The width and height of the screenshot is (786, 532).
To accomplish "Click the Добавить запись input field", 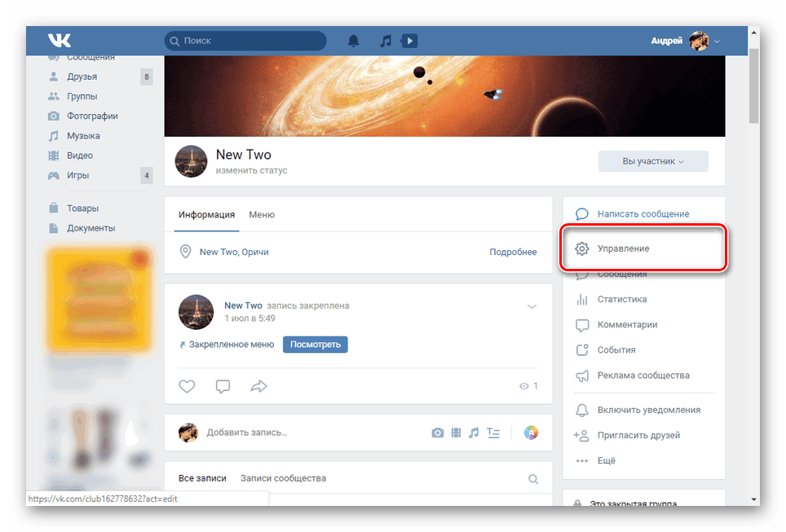I will click(x=246, y=433).
